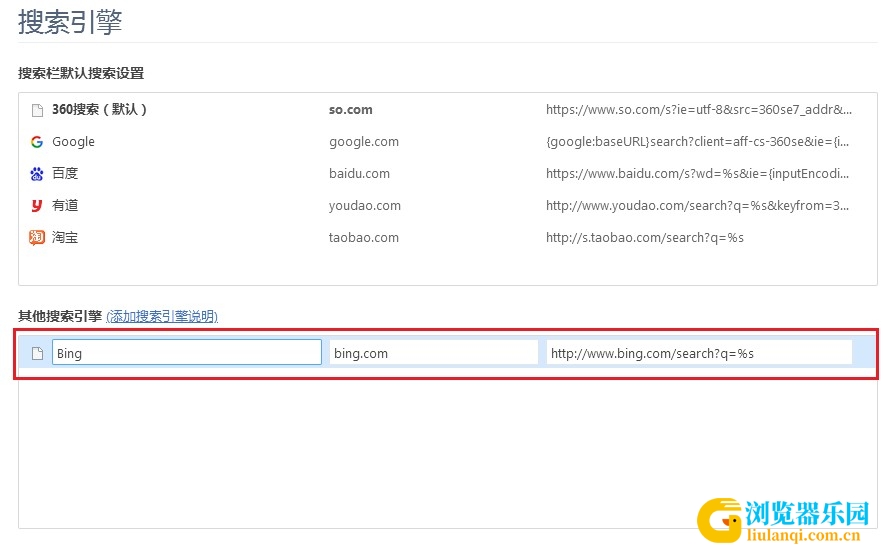
Task: Click the {google:baseURL} search URL
Action: (697, 142)
